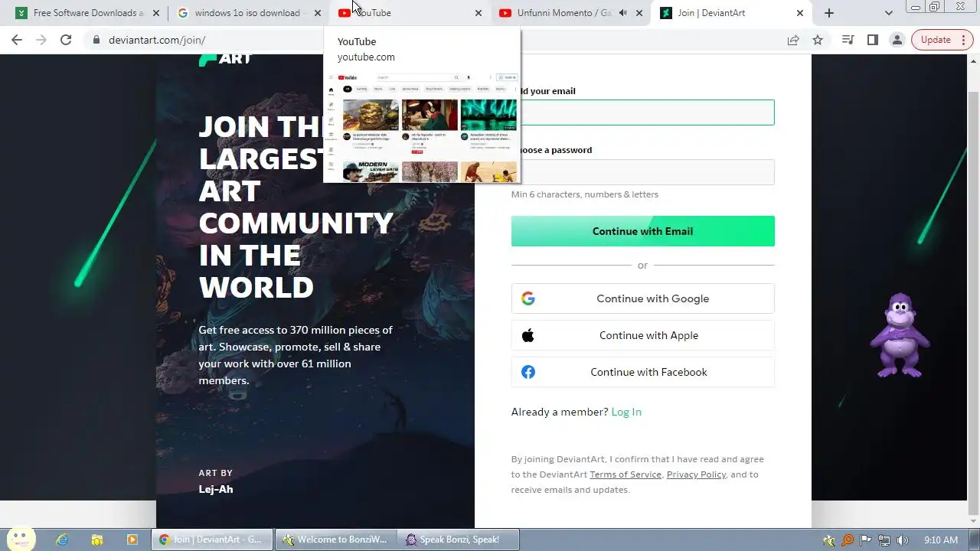The height and width of the screenshot is (551, 980).
Task: Click the padlock site info icon
Action: (x=96, y=40)
